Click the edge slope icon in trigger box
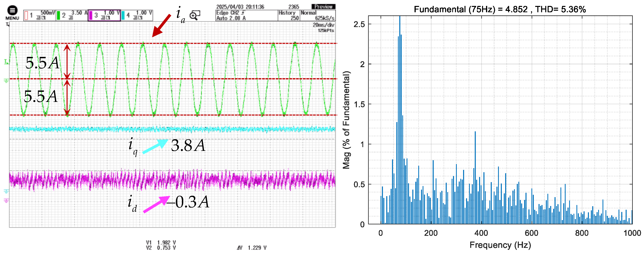644x254 pixels. 243,12
